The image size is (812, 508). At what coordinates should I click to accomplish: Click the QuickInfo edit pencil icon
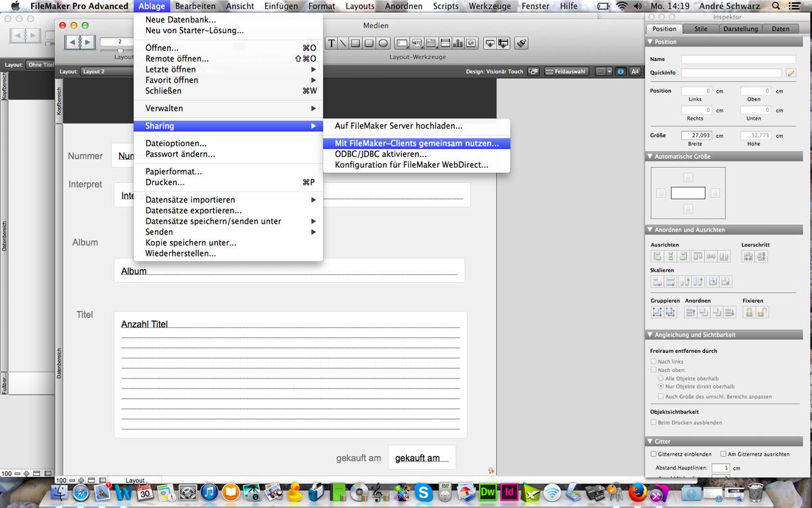[x=790, y=72]
